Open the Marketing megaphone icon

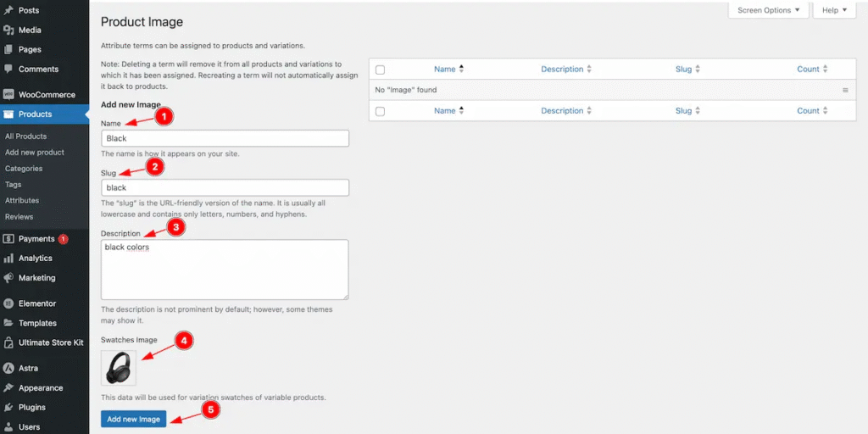(8, 278)
